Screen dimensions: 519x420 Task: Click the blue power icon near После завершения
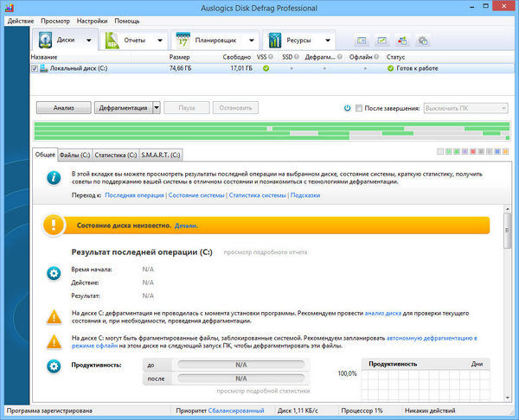347,108
